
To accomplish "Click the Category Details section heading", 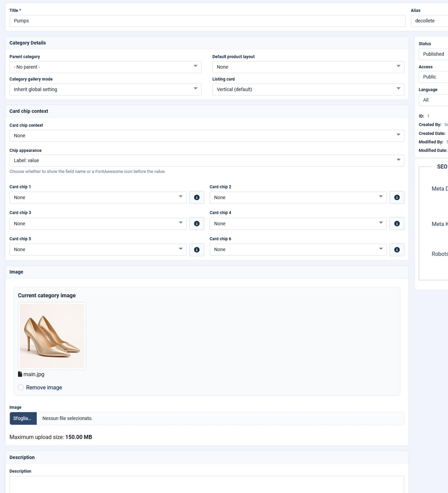I will [x=28, y=43].
